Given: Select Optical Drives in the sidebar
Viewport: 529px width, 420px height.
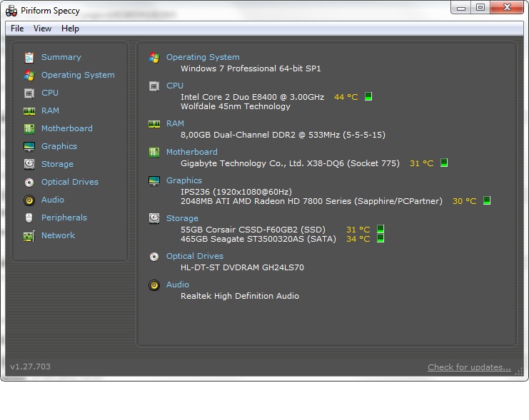Looking at the screenshot, I should (70, 182).
